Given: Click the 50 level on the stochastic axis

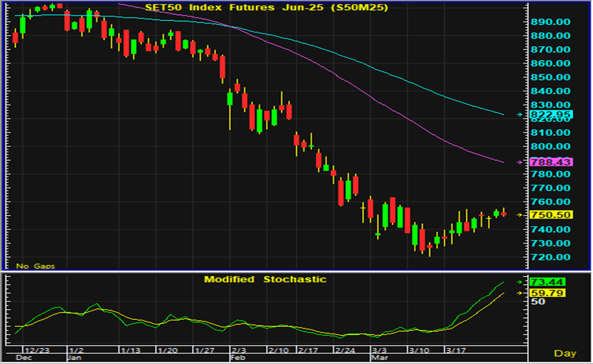Looking at the screenshot, I should click(x=538, y=302).
